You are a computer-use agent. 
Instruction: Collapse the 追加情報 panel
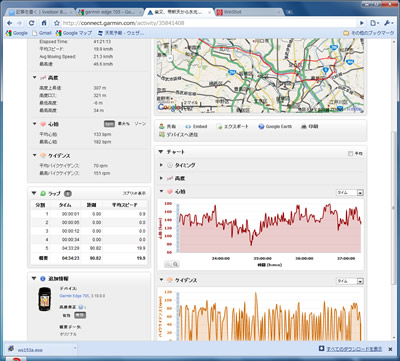tap(34, 278)
